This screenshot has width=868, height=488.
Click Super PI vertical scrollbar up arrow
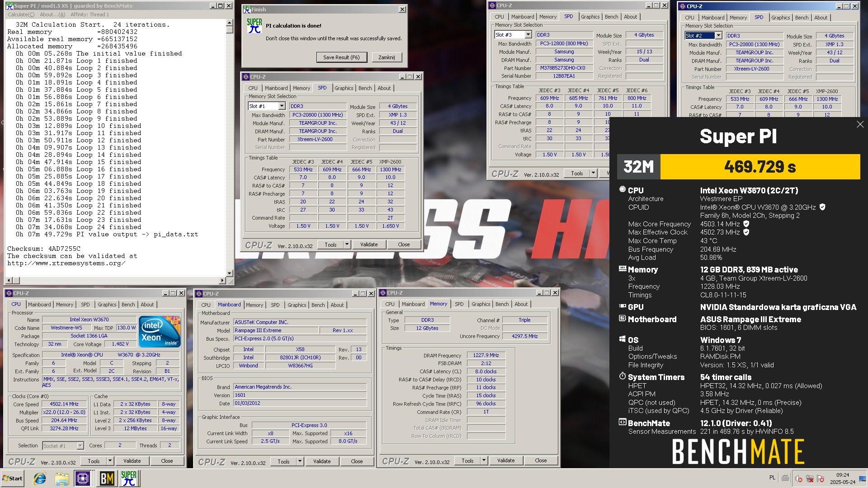coord(229,22)
